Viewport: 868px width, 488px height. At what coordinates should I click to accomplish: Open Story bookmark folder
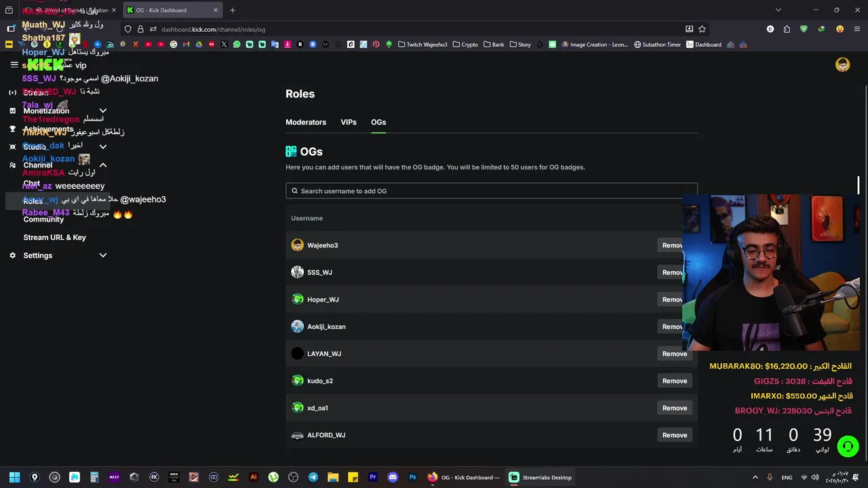point(520,45)
